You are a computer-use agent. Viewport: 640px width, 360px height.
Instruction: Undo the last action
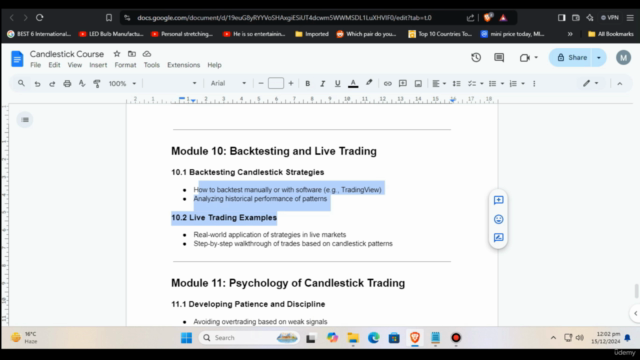pos(37,84)
